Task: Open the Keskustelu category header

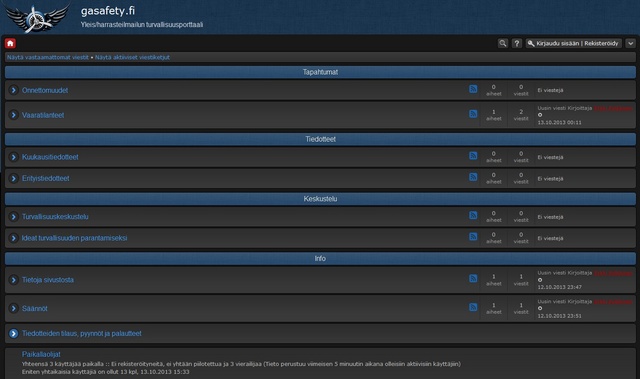Action: click(x=320, y=199)
